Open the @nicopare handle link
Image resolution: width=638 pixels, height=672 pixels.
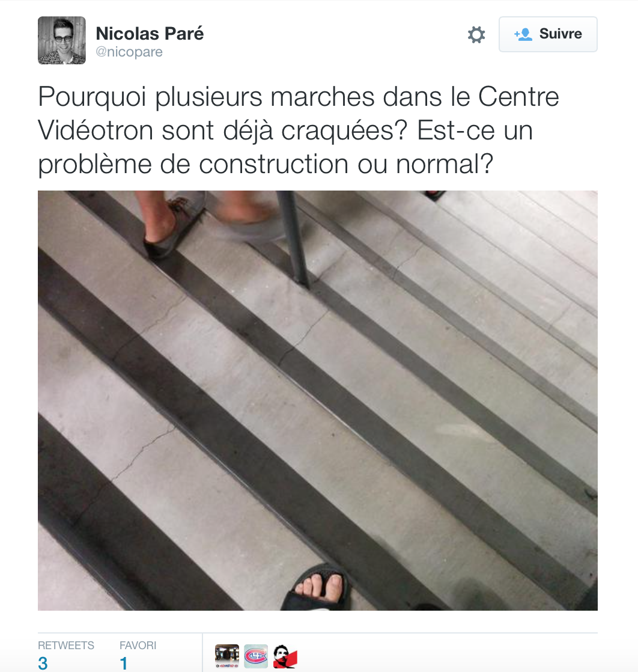coord(129,52)
